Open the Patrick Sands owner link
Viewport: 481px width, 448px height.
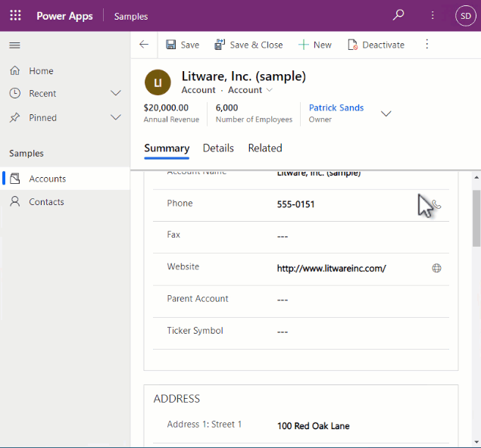[336, 107]
